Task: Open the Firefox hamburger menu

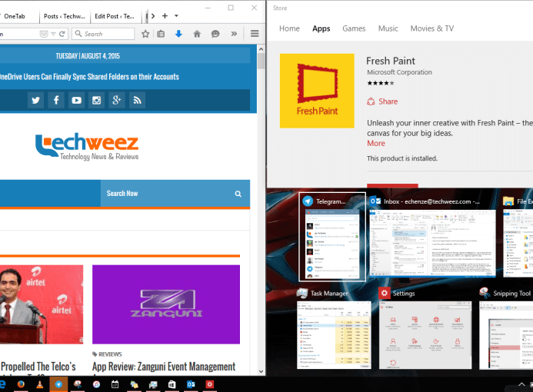Action: [x=255, y=34]
